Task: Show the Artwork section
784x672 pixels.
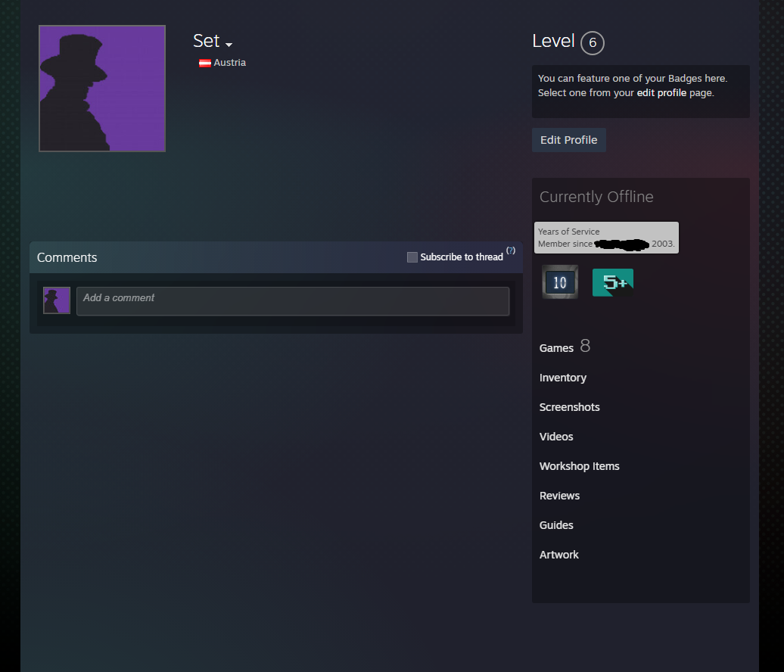Action: [x=558, y=555]
